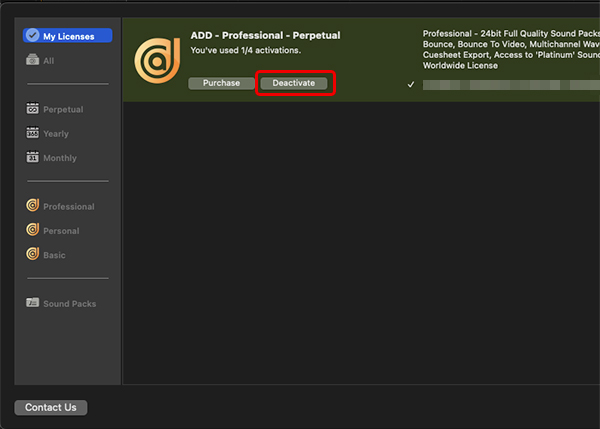Click the Perpetual calendar icon

tap(33, 109)
